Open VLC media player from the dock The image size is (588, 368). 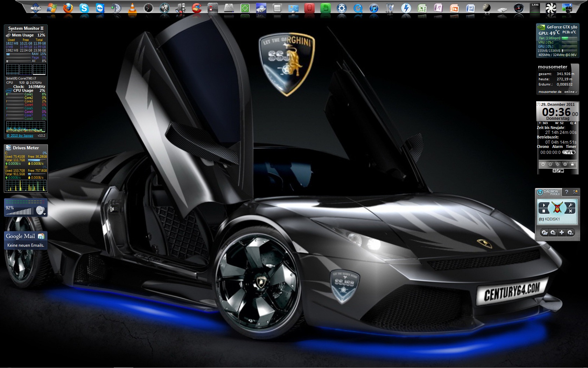coord(132,8)
